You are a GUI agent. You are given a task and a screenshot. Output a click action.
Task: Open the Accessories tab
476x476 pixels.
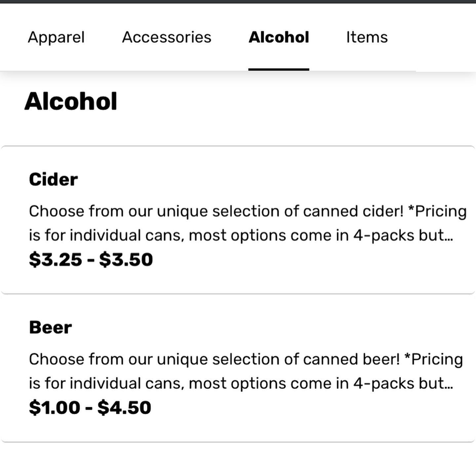point(167,37)
